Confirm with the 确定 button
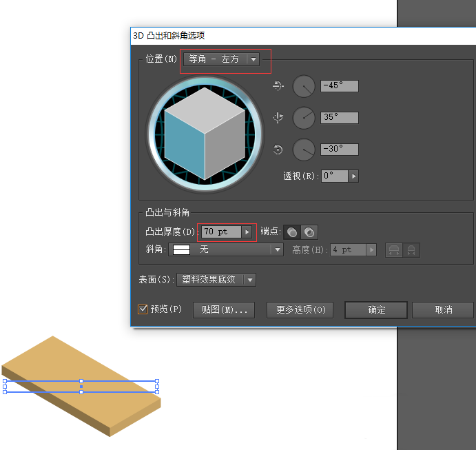This screenshot has width=476, height=450. [x=376, y=310]
